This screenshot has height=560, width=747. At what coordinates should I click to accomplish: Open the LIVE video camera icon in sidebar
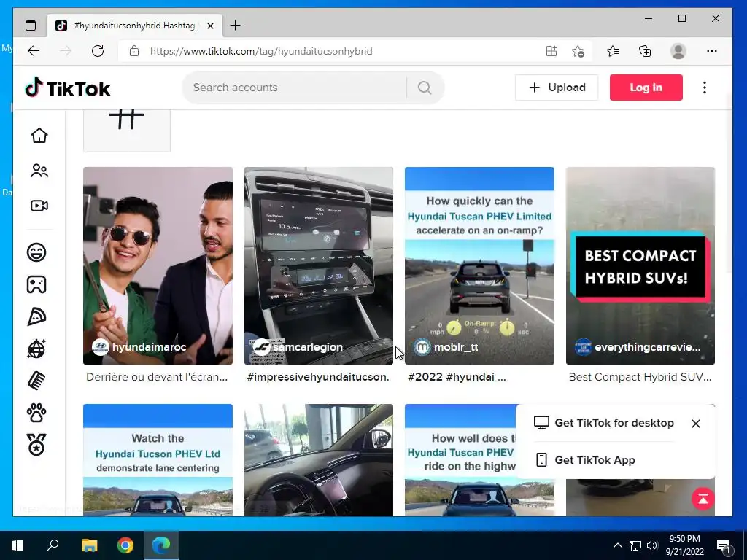coord(39,206)
